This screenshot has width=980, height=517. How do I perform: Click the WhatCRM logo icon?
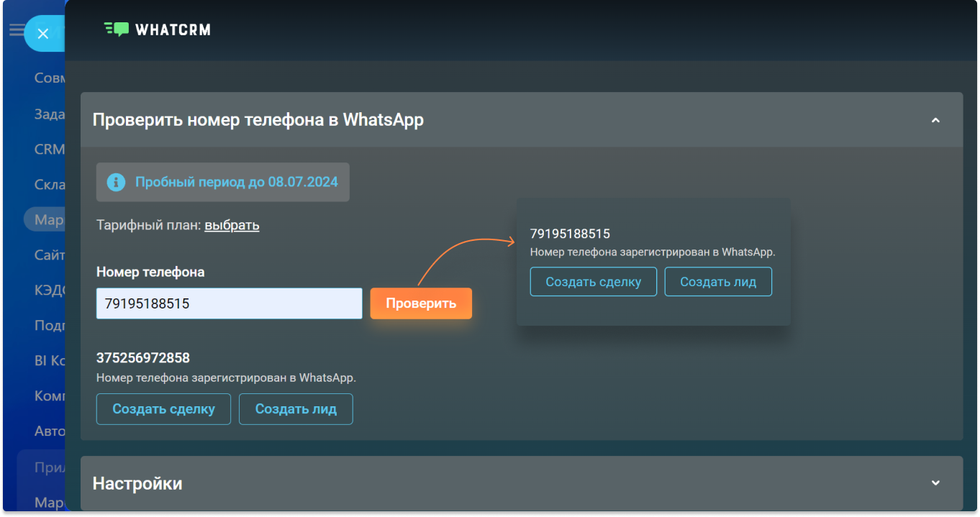(117, 29)
